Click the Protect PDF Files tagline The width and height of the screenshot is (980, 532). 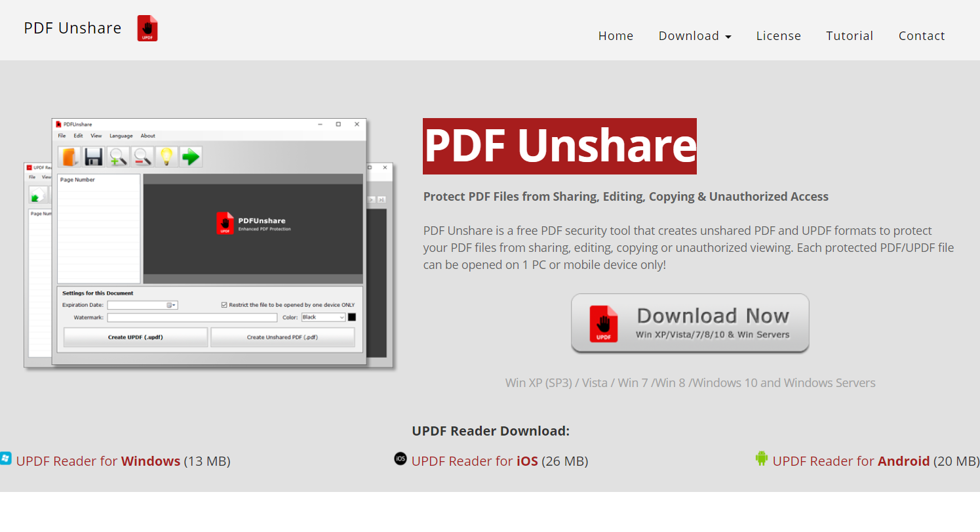coord(626,197)
